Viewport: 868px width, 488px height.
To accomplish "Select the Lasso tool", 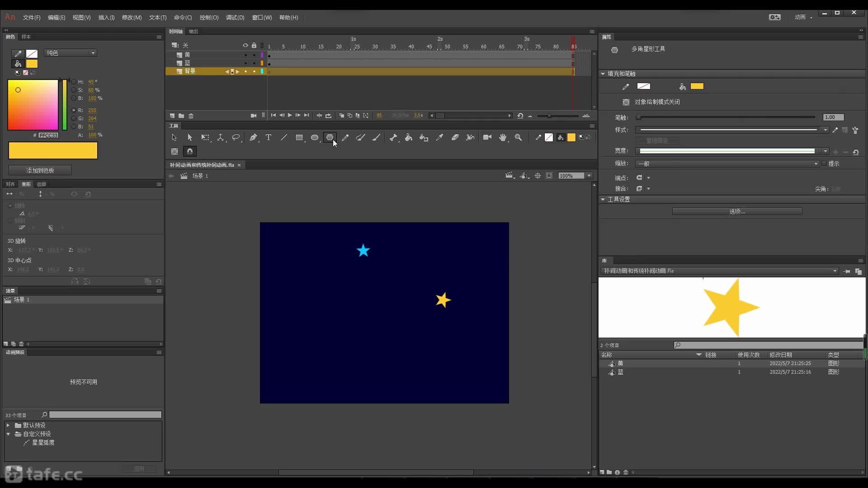I will pos(236,137).
